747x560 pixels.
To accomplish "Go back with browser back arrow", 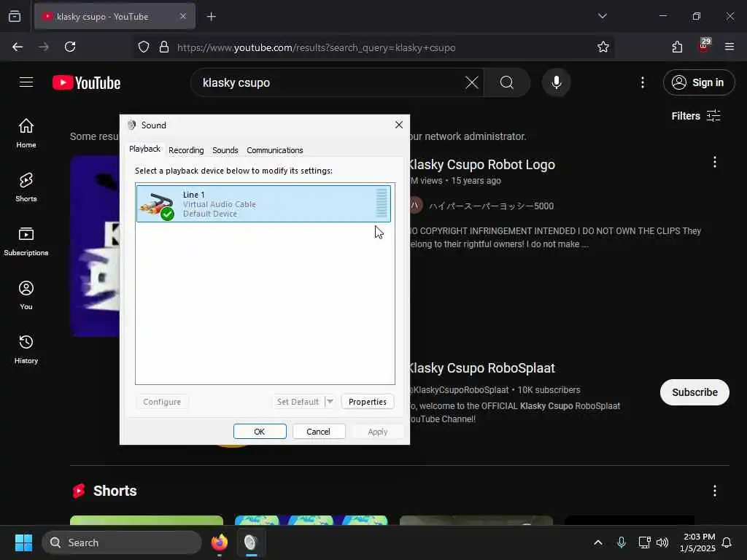I will [x=18, y=47].
